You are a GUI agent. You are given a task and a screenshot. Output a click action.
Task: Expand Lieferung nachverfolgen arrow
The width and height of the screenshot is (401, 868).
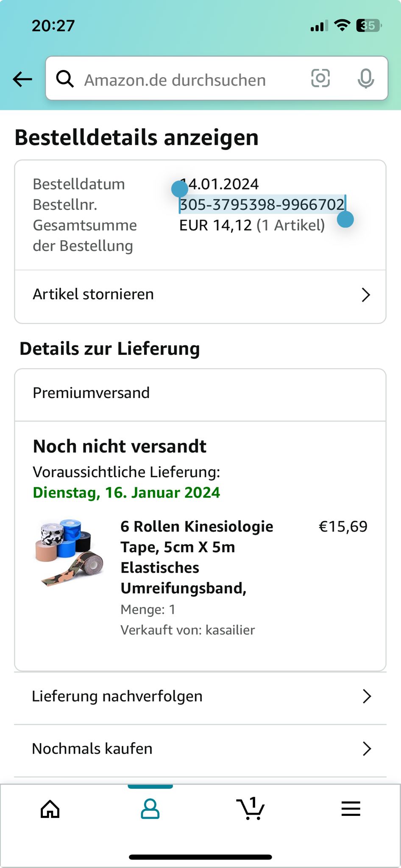pos(367,696)
